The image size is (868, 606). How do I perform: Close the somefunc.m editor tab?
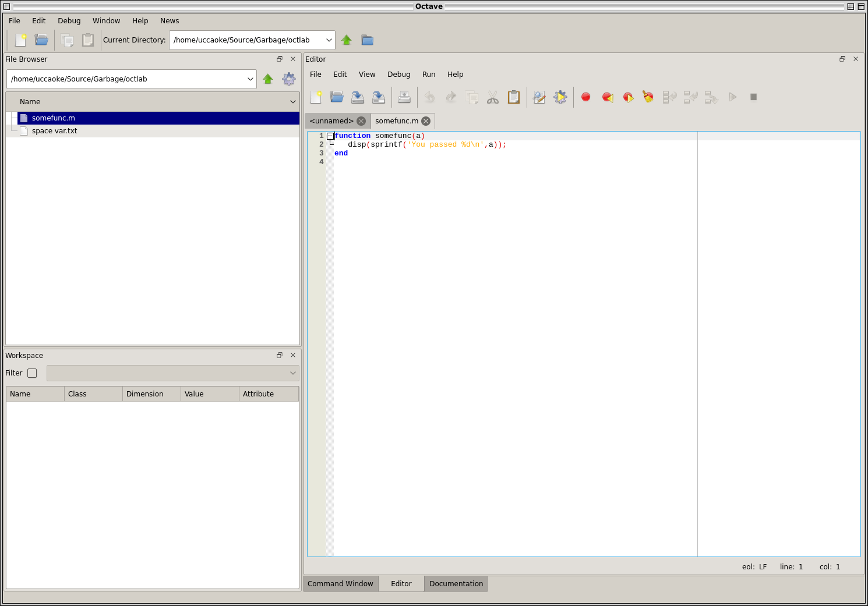pyautogui.click(x=426, y=121)
